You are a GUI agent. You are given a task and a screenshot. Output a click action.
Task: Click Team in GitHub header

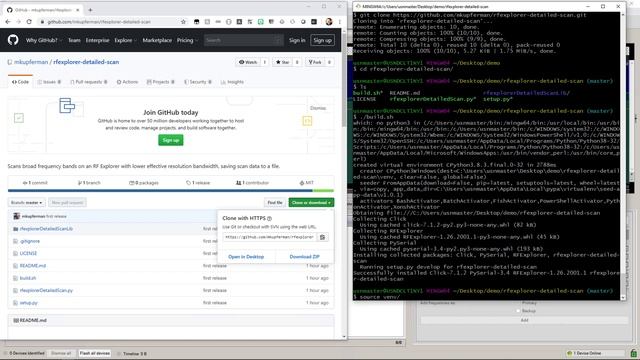pyautogui.click(x=74, y=40)
